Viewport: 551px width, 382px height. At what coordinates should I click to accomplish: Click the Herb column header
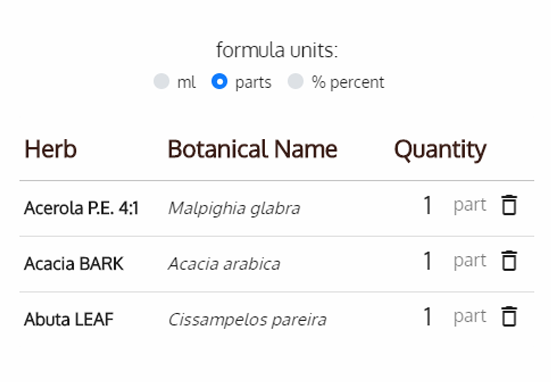point(51,149)
